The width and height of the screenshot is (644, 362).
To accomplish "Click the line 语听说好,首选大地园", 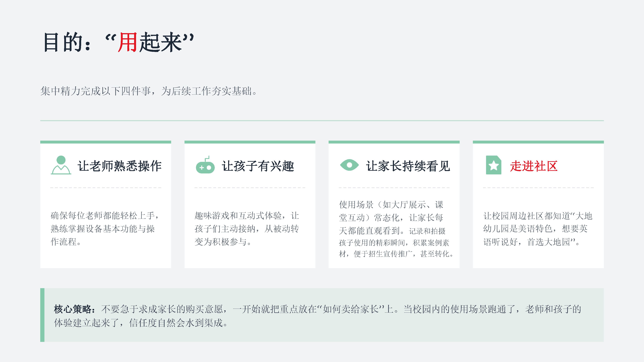I will click(532, 242).
